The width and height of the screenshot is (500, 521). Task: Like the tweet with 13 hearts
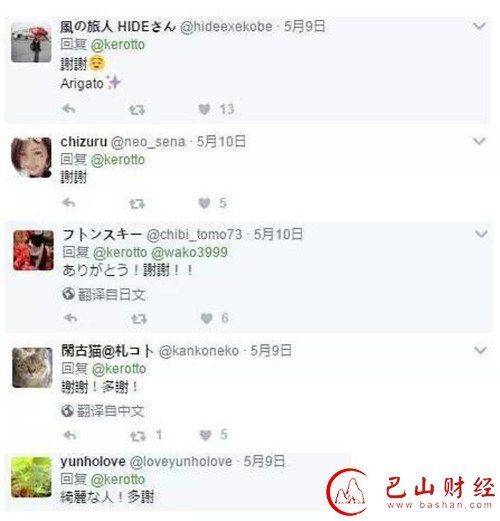(204, 109)
